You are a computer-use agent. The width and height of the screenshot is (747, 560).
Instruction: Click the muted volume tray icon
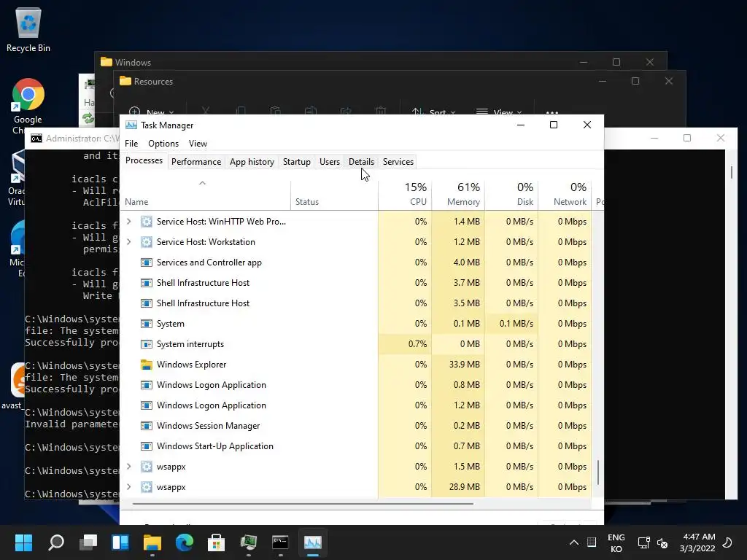[662, 542]
